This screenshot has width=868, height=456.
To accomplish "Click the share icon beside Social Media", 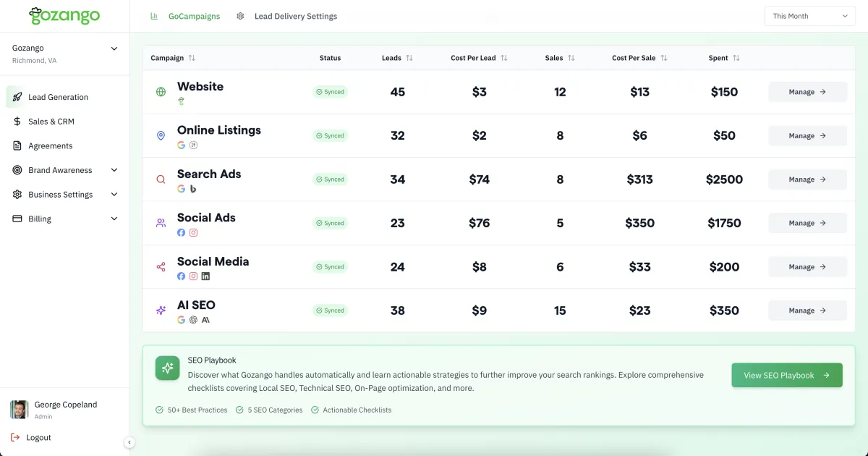I will [x=161, y=267].
